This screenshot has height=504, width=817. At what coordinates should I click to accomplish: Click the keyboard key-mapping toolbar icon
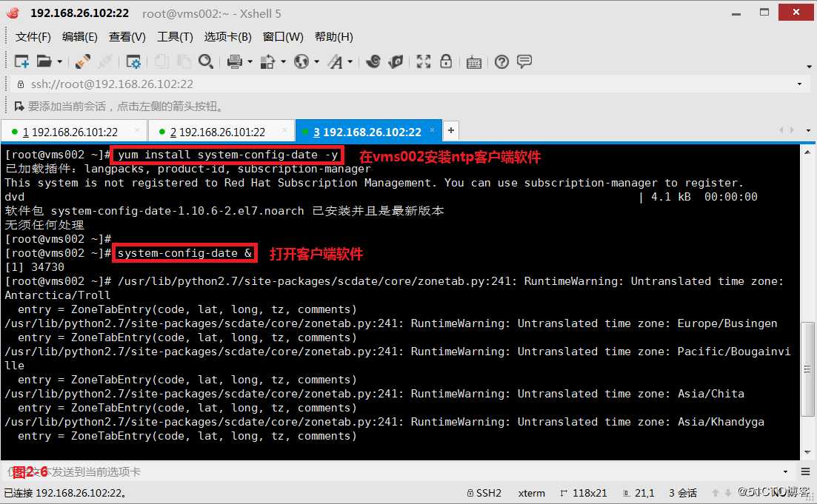click(473, 62)
